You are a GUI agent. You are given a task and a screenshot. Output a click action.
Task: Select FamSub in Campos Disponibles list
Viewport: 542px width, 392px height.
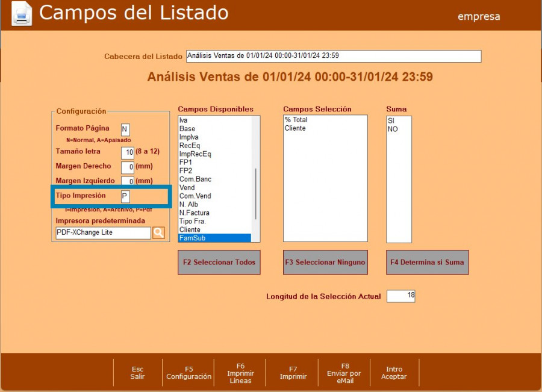click(x=214, y=238)
